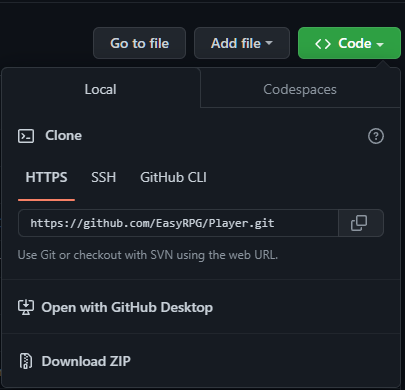The image size is (405, 390).
Task: Click the Clone heading text
Action: click(x=63, y=135)
